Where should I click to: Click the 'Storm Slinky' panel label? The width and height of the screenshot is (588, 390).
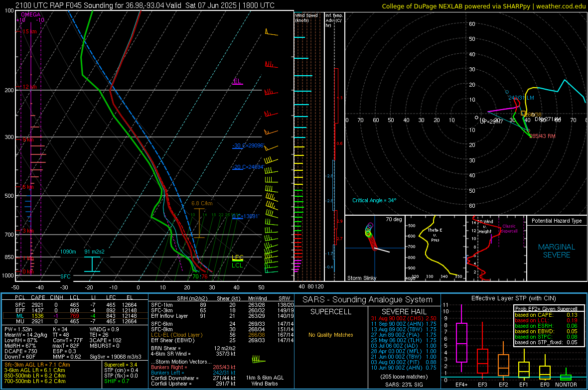click(x=361, y=278)
